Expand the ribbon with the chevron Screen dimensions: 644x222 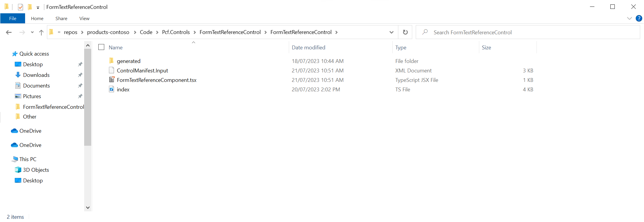[629, 18]
